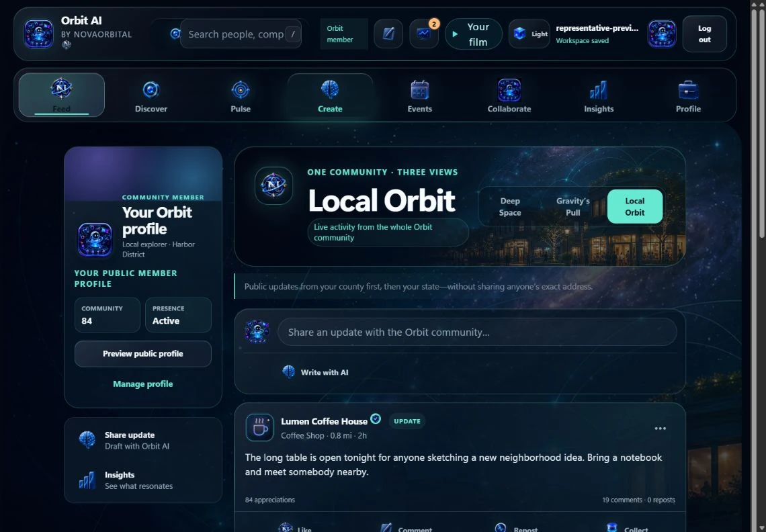Open the Events tab
The width and height of the screenshot is (766, 532).
pos(420,95)
